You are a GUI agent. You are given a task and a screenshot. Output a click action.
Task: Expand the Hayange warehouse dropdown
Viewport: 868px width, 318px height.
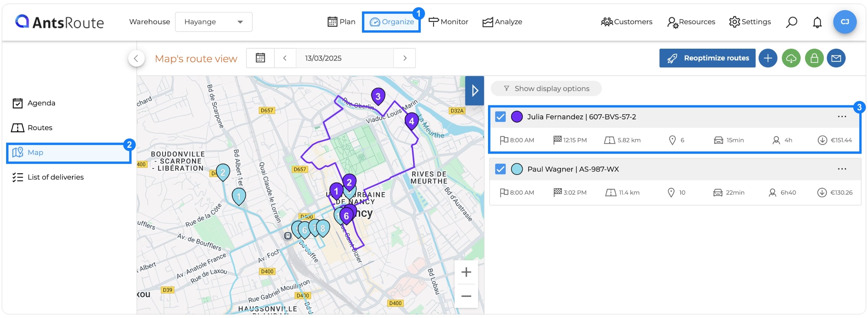click(214, 22)
